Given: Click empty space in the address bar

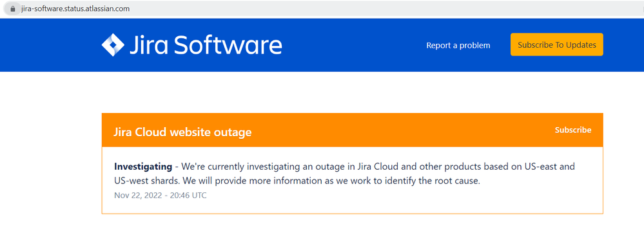Looking at the screenshot, I should pos(369,8).
